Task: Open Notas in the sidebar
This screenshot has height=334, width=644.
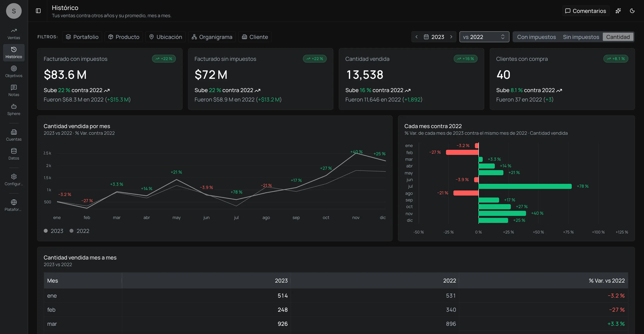Action: [x=14, y=91]
